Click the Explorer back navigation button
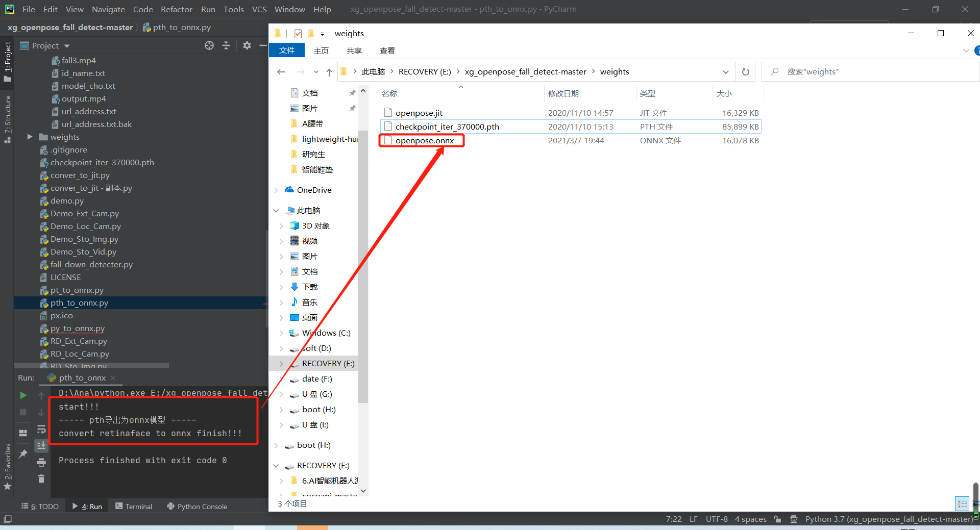This screenshot has height=530, width=980. click(x=281, y=72)
